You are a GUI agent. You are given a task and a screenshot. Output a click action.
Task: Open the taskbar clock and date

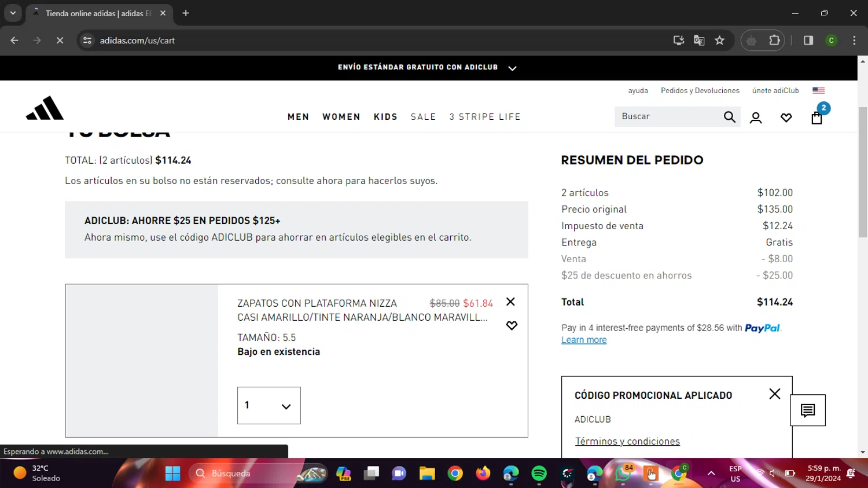pos(824,474)
